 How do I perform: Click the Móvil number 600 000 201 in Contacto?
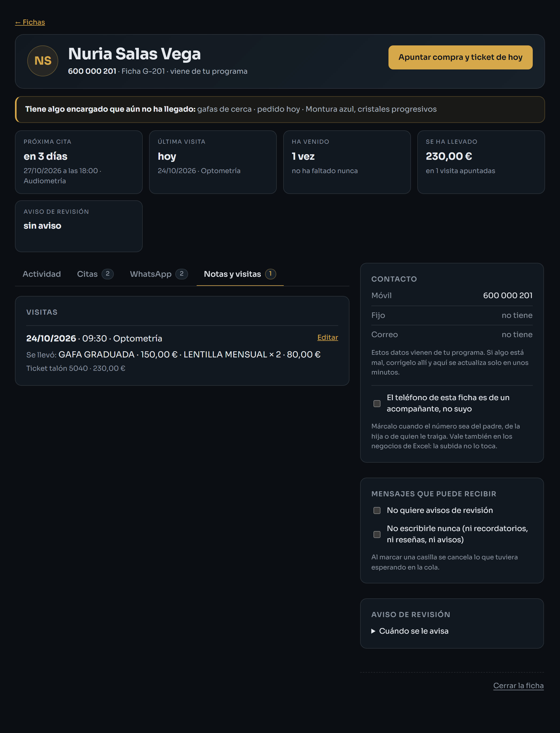pyautogui.click(x=508, y=295)
